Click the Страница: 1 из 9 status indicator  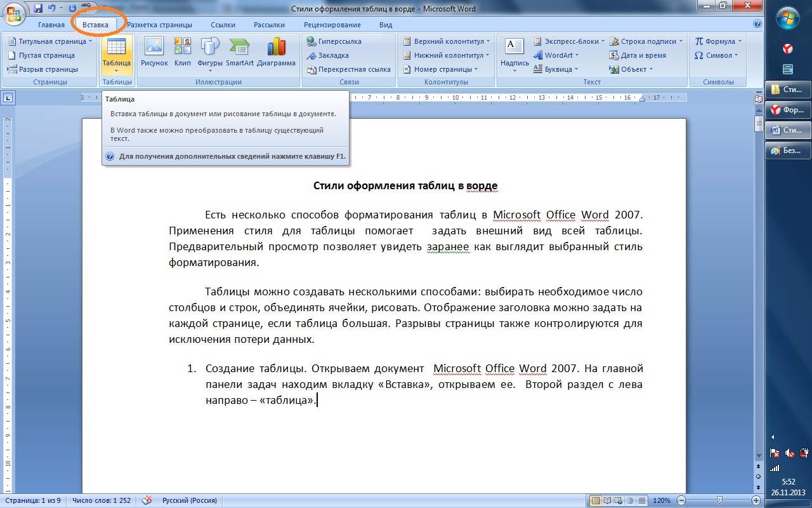[x=32, y=500]
